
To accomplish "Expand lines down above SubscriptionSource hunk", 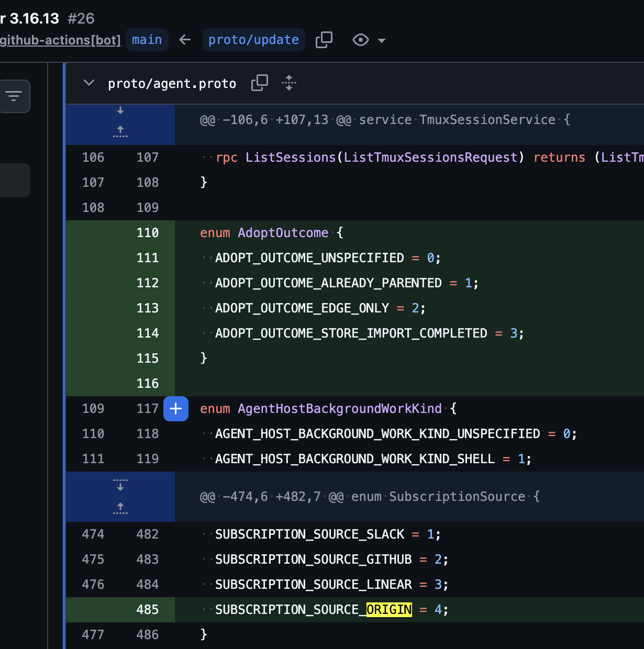I will [x=120, y=485].
